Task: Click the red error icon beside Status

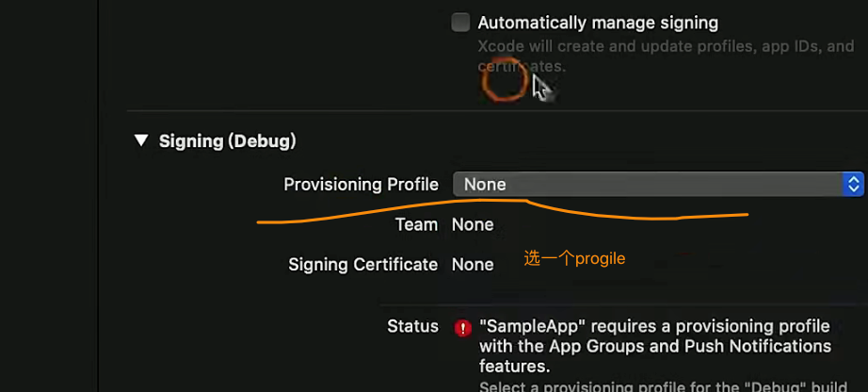Action: [x=462, y=328]
